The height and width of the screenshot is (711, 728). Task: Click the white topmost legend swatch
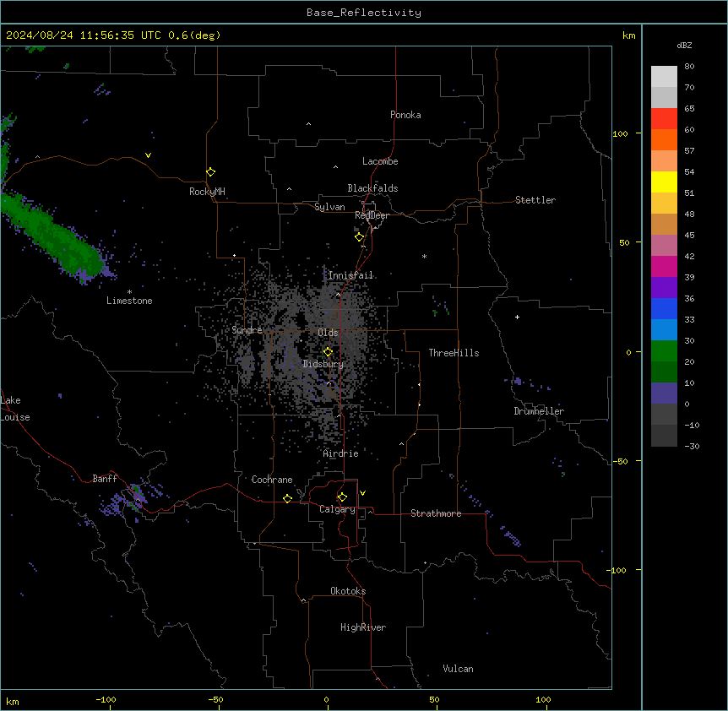point(664,76)
